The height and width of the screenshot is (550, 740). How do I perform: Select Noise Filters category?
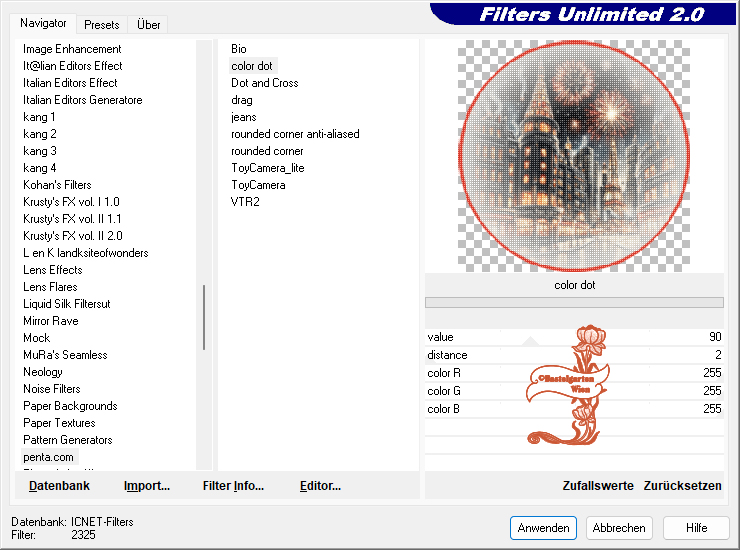point(51,389)
